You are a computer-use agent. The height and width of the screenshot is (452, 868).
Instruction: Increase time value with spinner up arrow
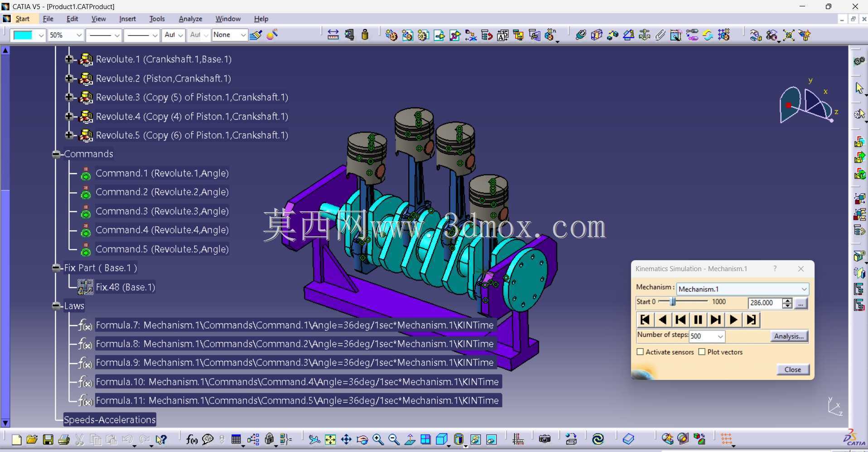tap(787, 301)
